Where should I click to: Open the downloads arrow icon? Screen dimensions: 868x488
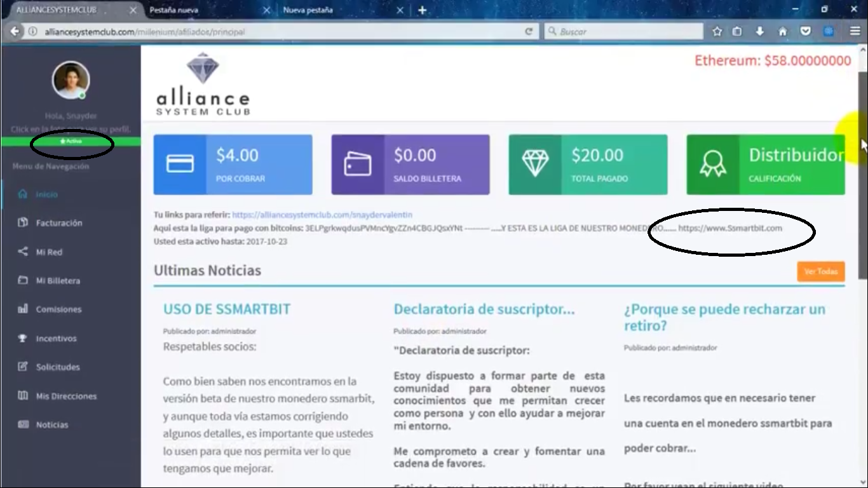[760, 31]
